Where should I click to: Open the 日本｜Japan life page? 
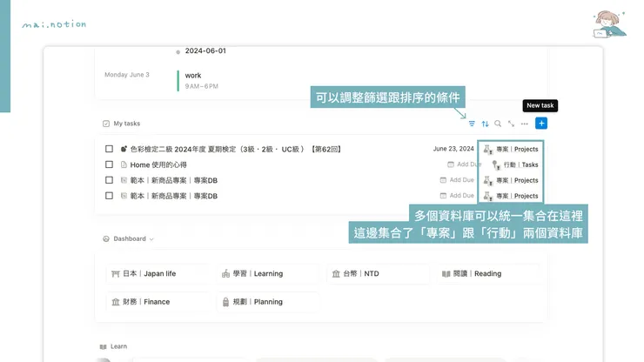(x=158, y=273)
